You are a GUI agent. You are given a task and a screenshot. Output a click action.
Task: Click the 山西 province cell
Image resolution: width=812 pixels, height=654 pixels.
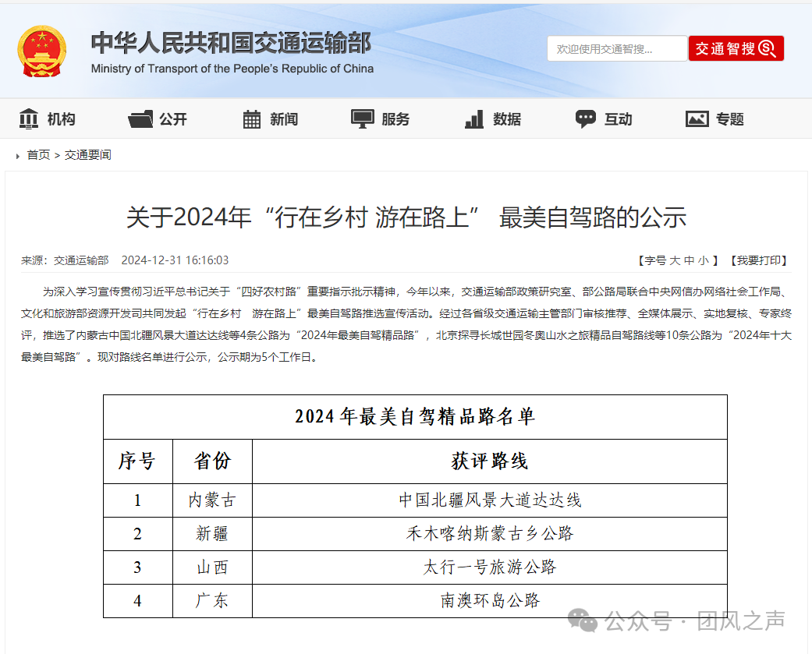coord(212,567)
